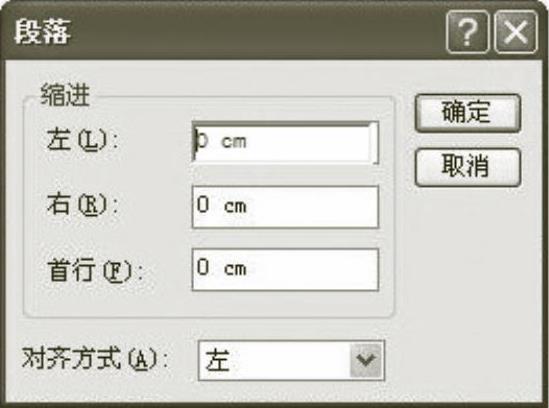
Task: Click the 缩进 group box heading
Action: [x=65, y=95]
